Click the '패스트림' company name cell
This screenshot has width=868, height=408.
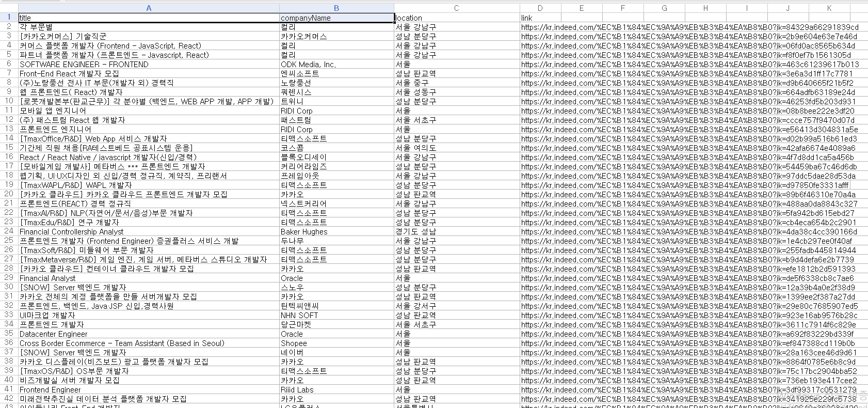tap(336, 120)
